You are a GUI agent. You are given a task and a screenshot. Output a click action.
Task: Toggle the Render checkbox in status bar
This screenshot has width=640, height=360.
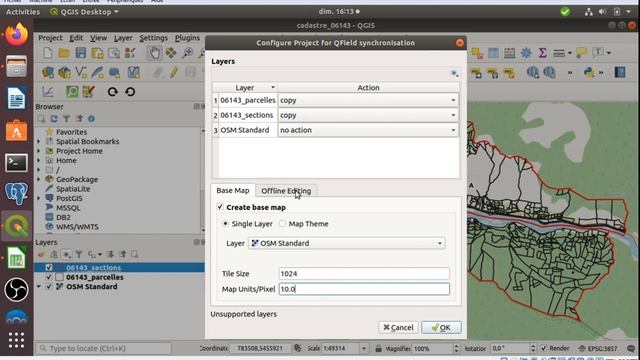tap(543, 349)
